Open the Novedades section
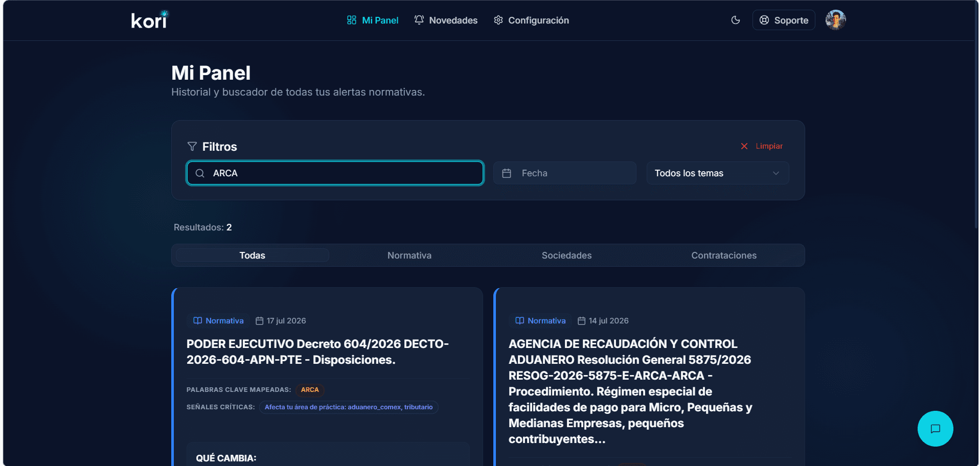 (446, 20)
